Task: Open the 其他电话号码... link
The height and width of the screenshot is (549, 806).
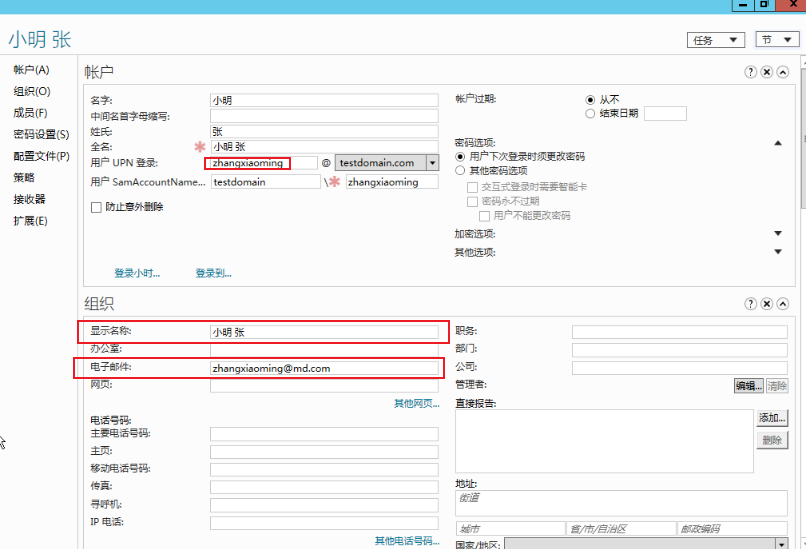Action: pyautogui.click(x=407, y=541)
